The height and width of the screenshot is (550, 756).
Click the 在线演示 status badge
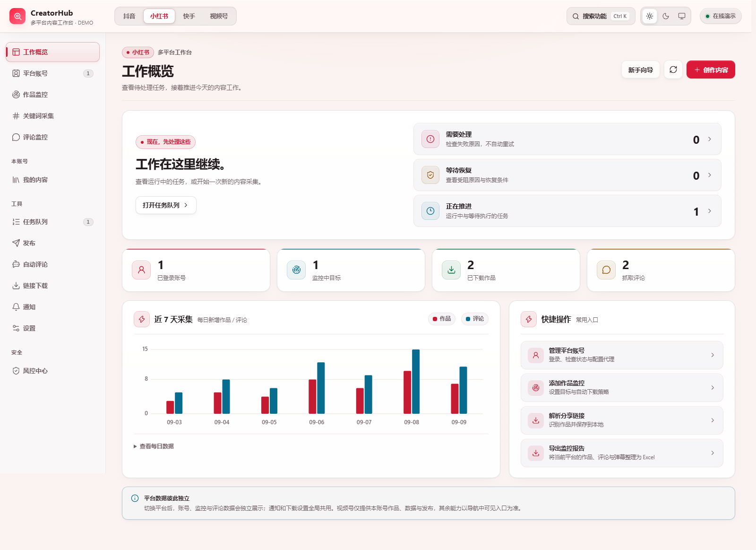point(721,16)
